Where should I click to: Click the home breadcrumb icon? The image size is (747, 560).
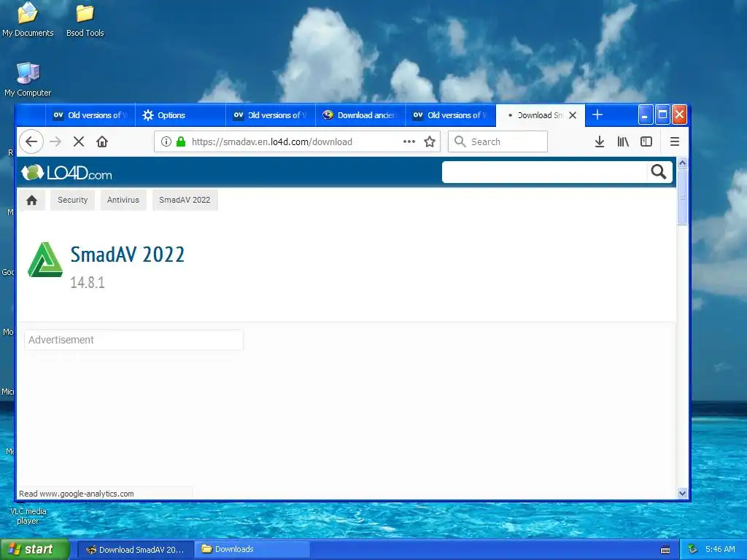coord(32,200)
